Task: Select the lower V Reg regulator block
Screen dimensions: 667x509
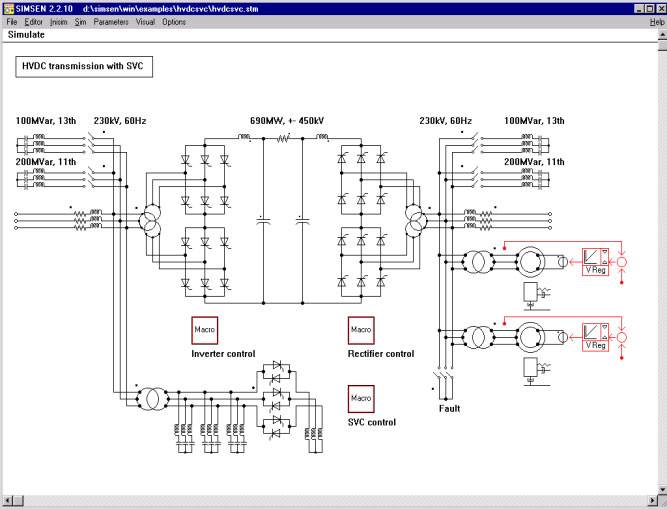Action: [595, 336]
